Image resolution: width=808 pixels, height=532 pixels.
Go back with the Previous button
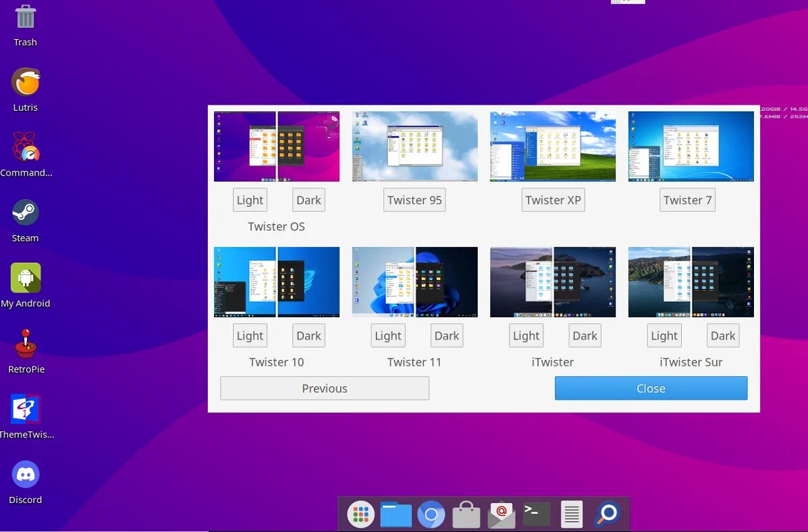(x=325, y=388)
